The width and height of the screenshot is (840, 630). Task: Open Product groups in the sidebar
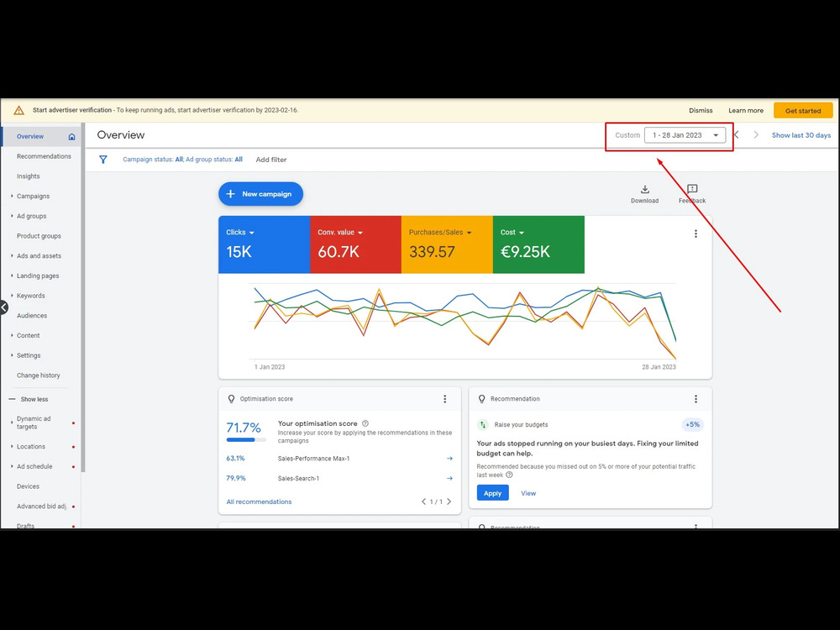coord(39,236)
